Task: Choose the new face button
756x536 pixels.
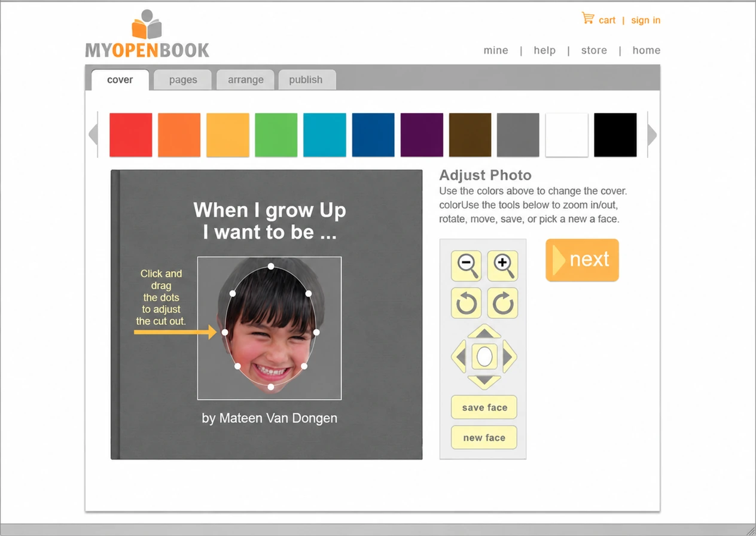Action: pyautogui.click(x=484, y=437)
